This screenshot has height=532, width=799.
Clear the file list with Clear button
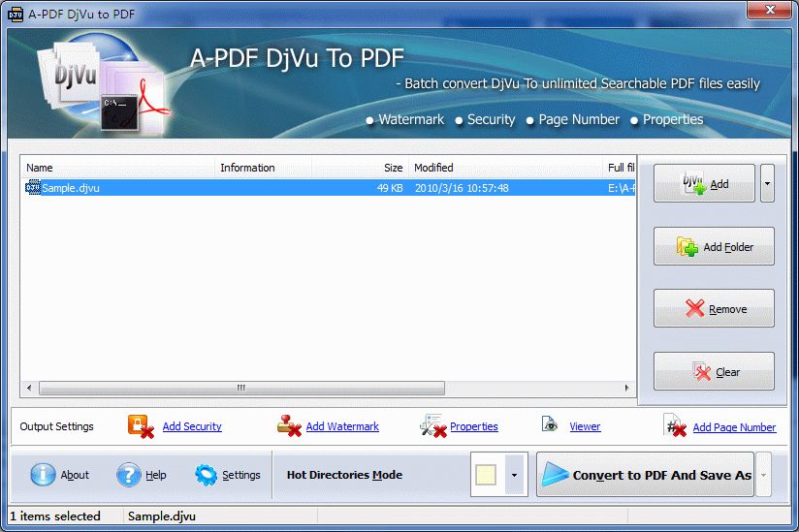(714, 371)
